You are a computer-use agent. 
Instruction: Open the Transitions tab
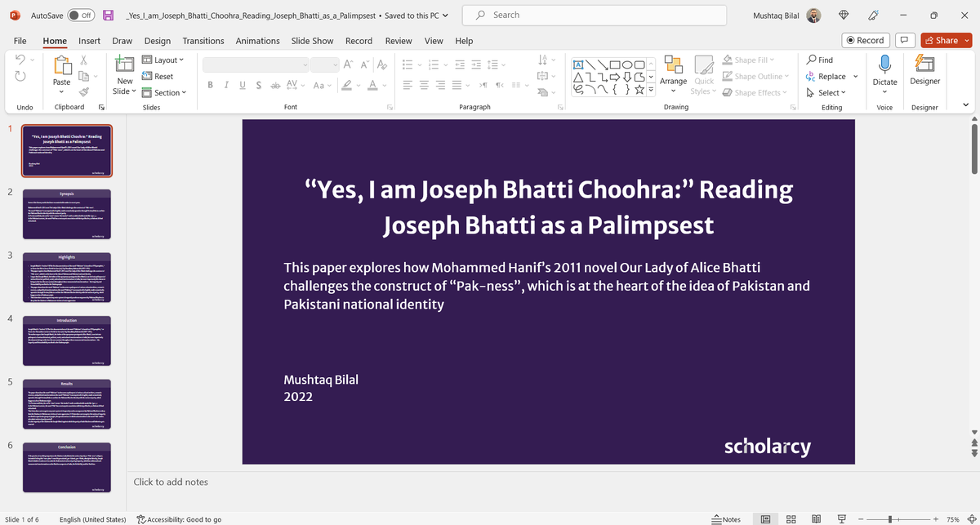(203, 41)
